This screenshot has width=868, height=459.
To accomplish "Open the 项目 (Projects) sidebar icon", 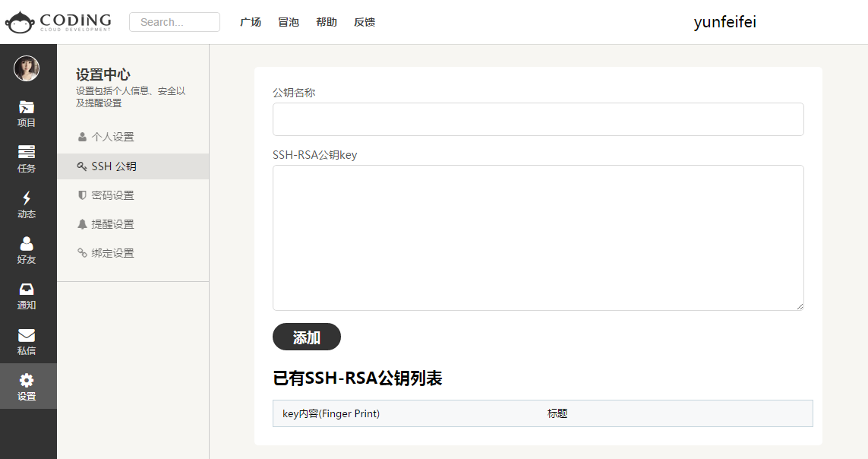I will [x=27, y=112].
